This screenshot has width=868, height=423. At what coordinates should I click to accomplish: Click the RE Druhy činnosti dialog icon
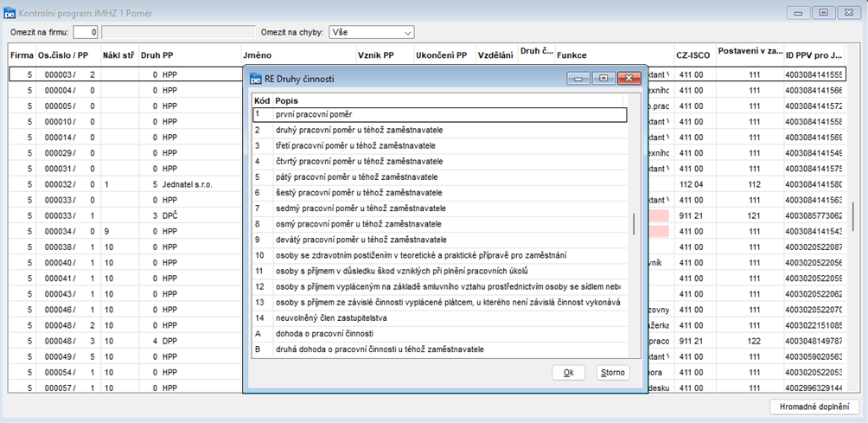(x=255, y=79)
